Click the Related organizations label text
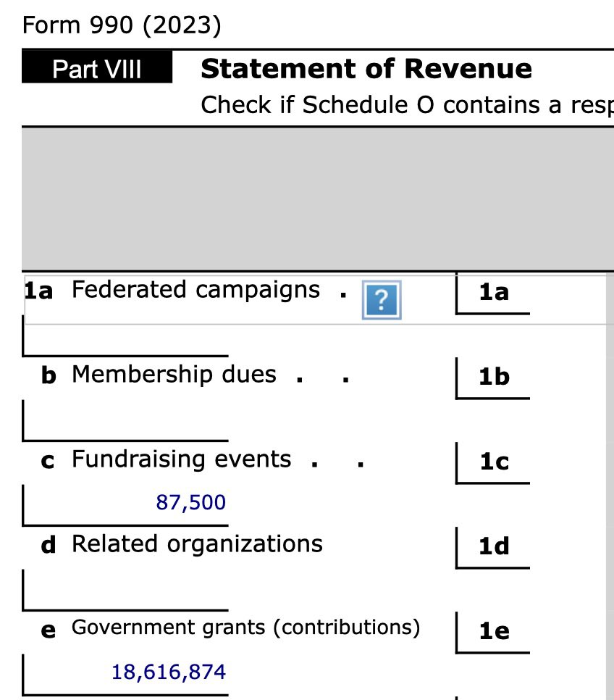Screen dimensions: 614x700 click(x=197, y=544)
